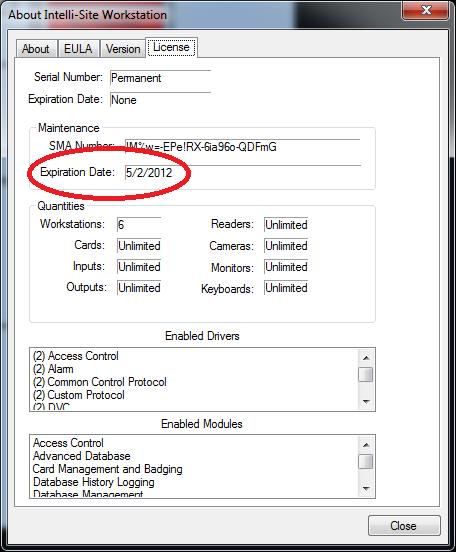Select the License tab
Viewport: 456px width, 552px height.
click(x=171, y=47)
